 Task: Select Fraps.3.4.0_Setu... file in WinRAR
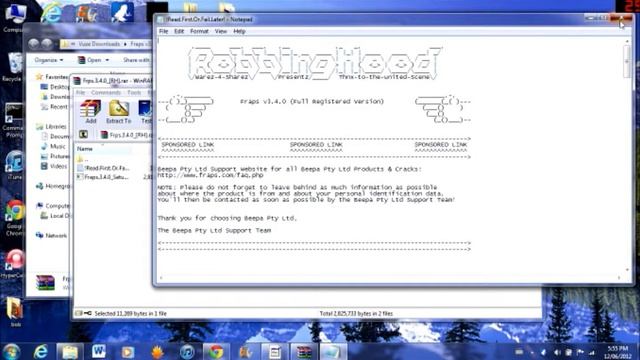point(104,177)
